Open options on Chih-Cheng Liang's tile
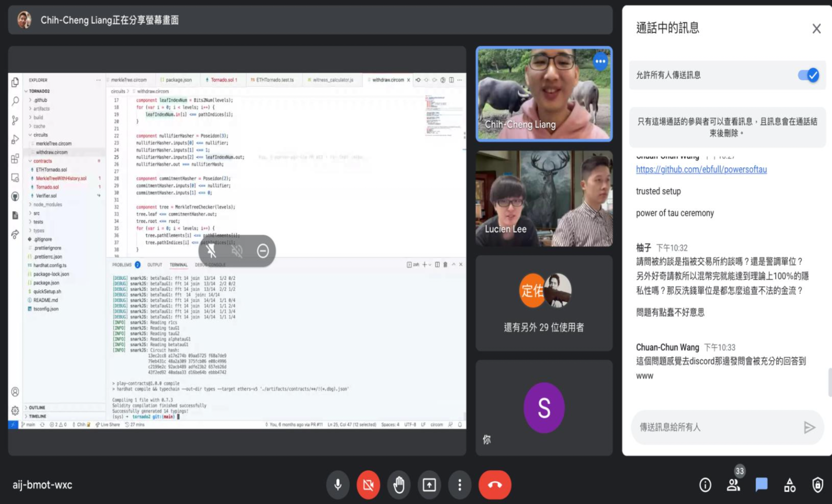The height and width of the screenshot is (504, 832). (600, 62)
